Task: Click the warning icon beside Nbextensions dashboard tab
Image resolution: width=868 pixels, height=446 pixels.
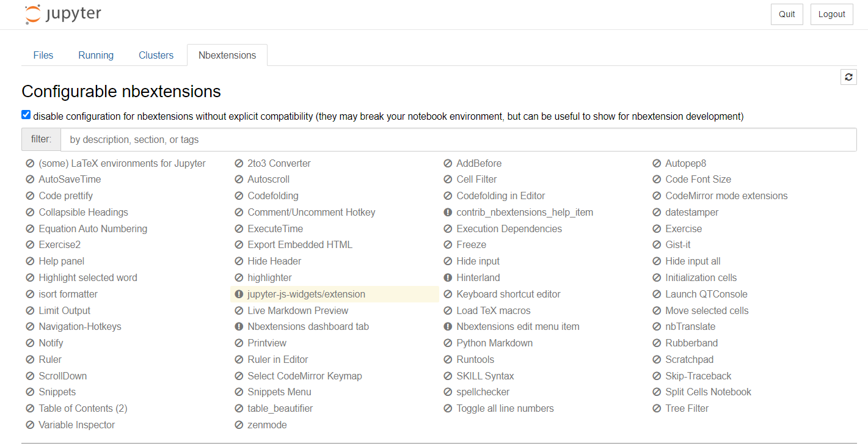Action: point(239,327)
